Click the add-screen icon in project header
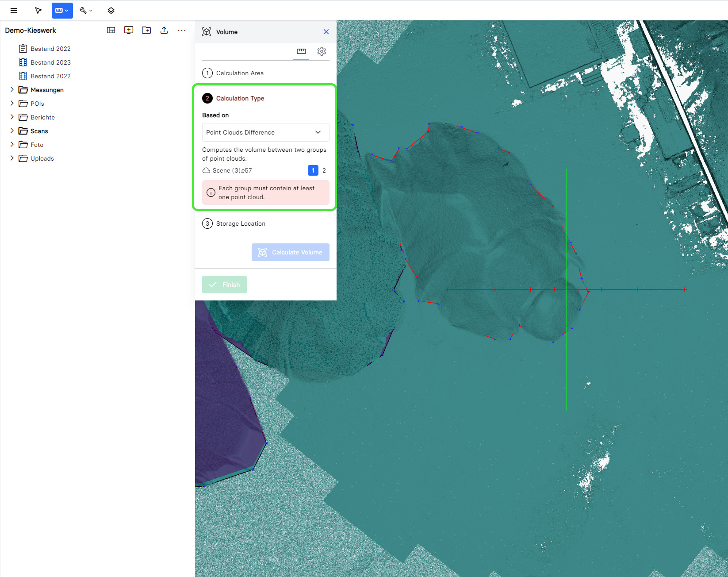Screen dimensions: 728x577 click(x=129, y=30)
